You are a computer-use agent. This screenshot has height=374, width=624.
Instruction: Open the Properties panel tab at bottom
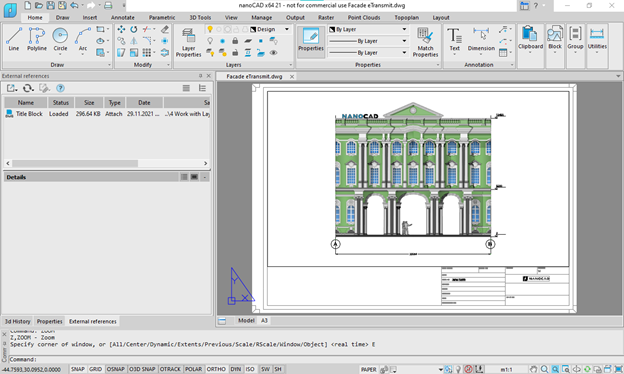[x=49, y=321]
